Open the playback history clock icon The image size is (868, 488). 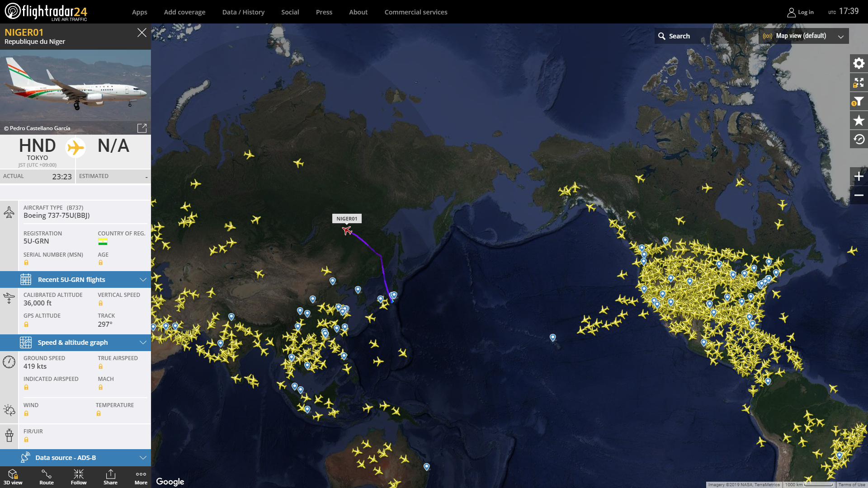coord(859,140)
